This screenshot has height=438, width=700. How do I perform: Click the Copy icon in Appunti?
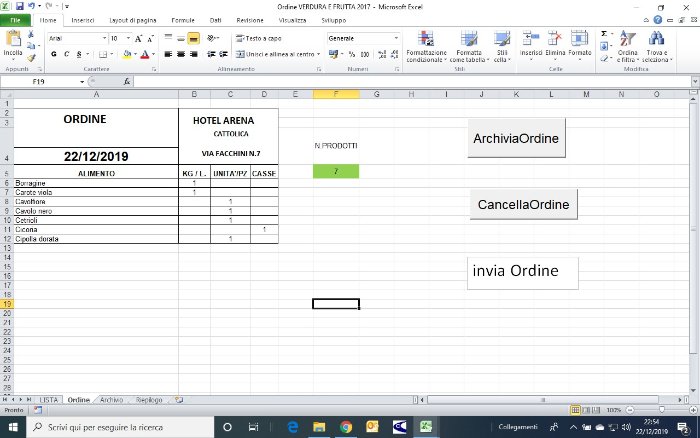pos(31,46)
